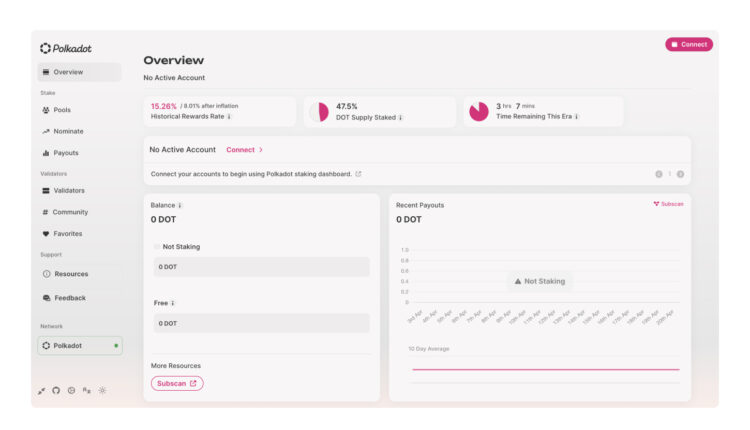Go to Nominate in the sidebar

tap(68, 131)
